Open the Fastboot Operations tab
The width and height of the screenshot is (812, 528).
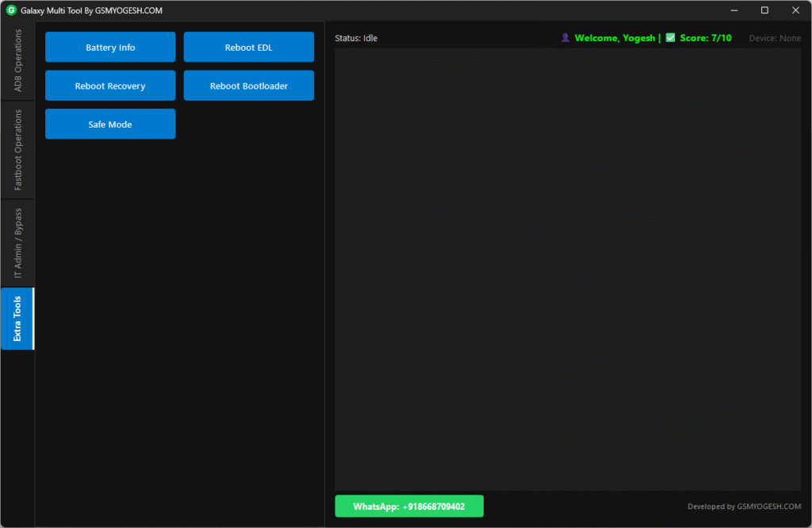tap(17, 150)
